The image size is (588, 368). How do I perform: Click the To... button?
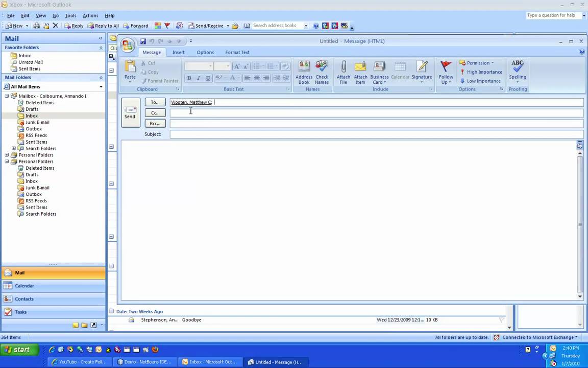coord(155,102)
